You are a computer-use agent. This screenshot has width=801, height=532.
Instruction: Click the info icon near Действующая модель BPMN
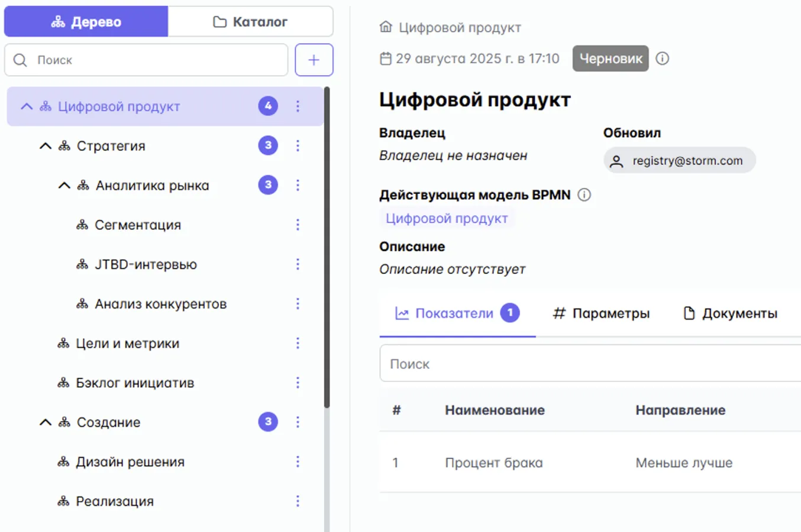click(x=583, y=194)
